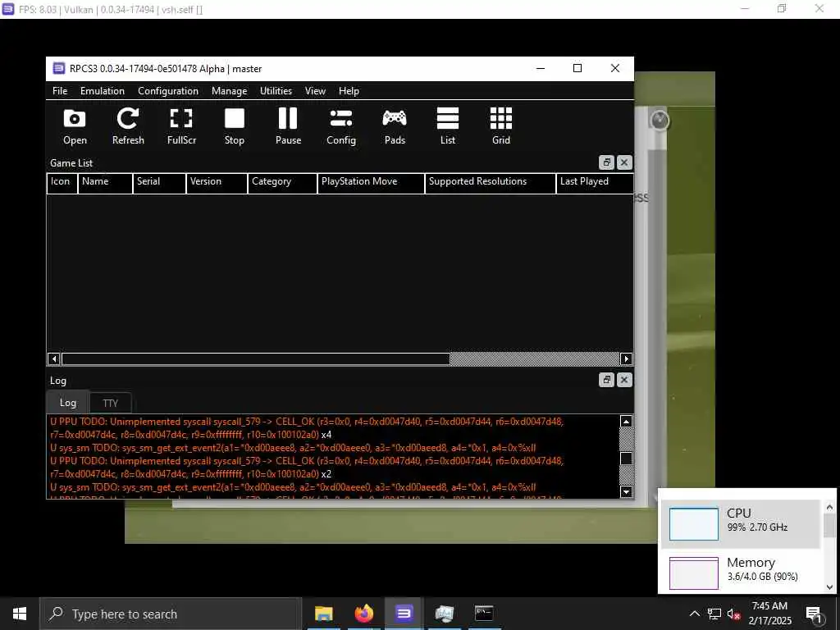Open a game with the Open icon
The height and width of the screenshot is (630, 840).
pyautogui.click(x=75, y=127)
